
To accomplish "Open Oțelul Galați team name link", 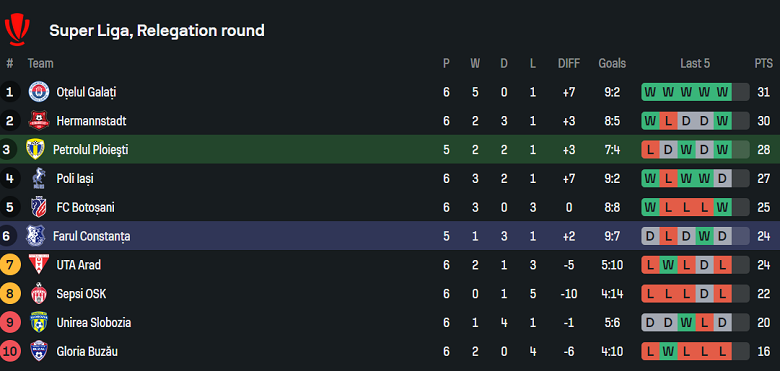I will [87, 93].
